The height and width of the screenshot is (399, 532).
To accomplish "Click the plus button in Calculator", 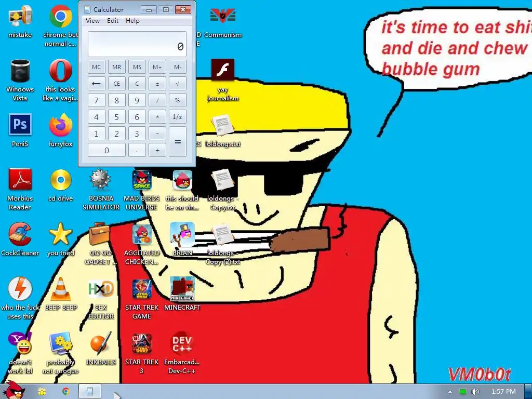I will click(157, 150).
